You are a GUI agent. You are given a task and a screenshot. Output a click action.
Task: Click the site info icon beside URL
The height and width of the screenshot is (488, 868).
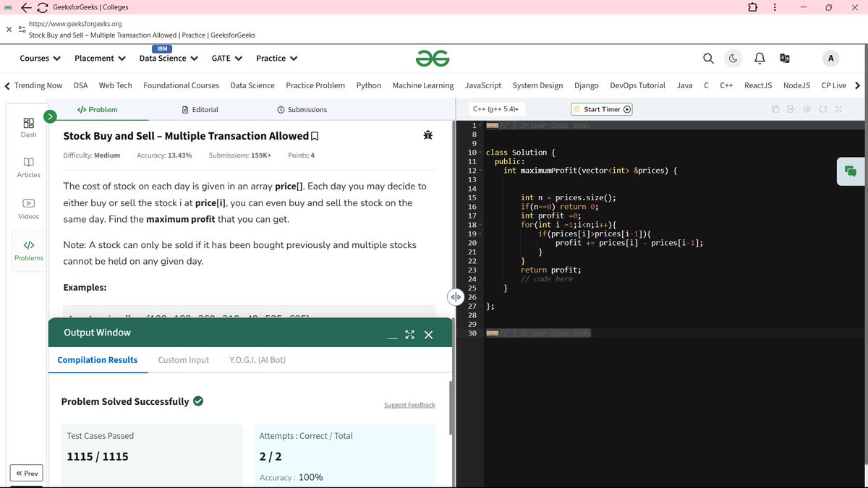coord(22,29)
